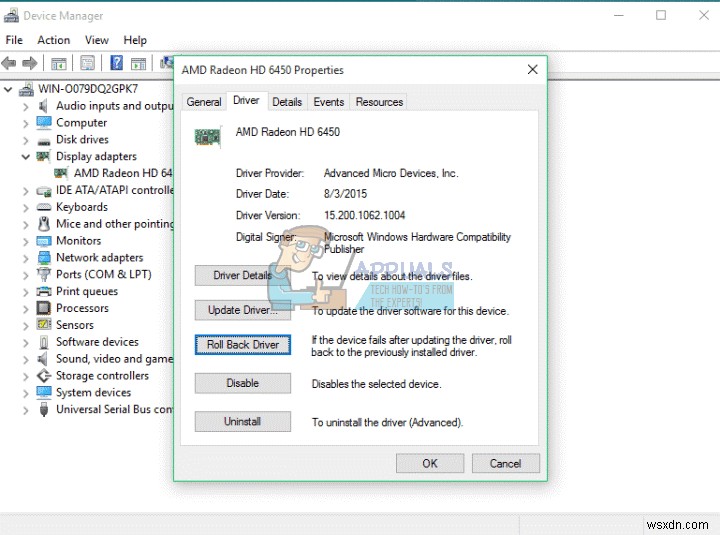Viewport: 720px width, 535px height.
Task: Open the Help menu
Action: pyautogui.click(x=135, y=40)
